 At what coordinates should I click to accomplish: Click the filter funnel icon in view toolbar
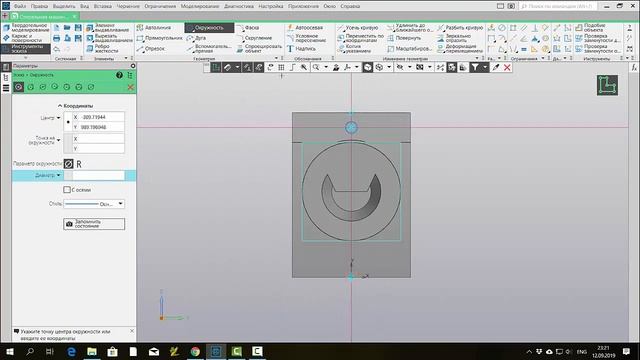[x=475, y=67]
